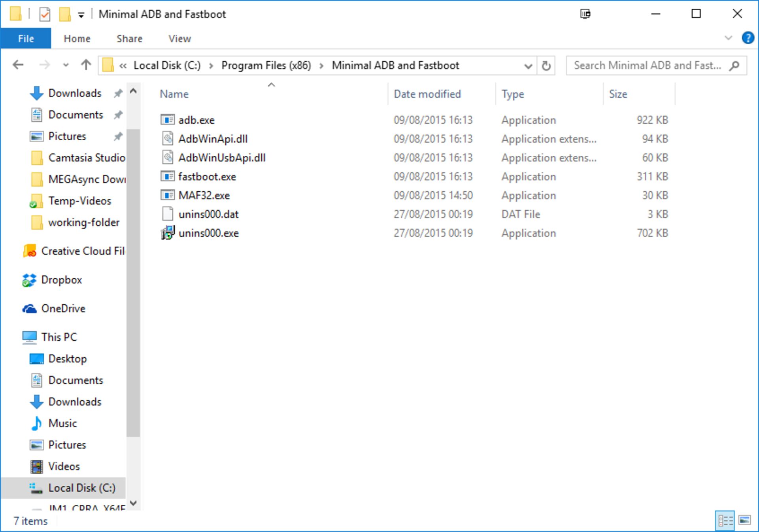This screenshot has height=532, width=759.
Task: Click Program Files (x86) breadcrumb
Action: (266, 65)
